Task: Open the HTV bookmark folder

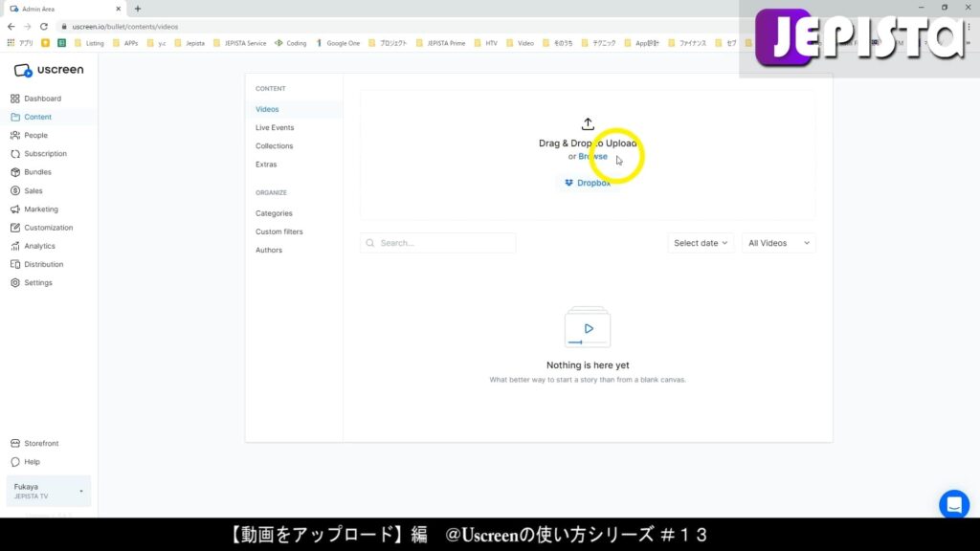Action: (x=485, y=43)
